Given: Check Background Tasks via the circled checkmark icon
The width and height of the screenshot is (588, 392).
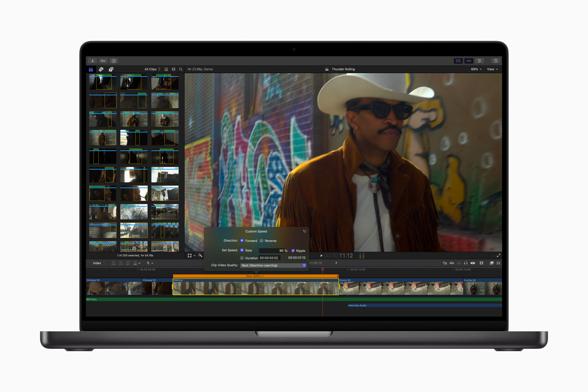Looking at the screenshot, I should point(114,61).
